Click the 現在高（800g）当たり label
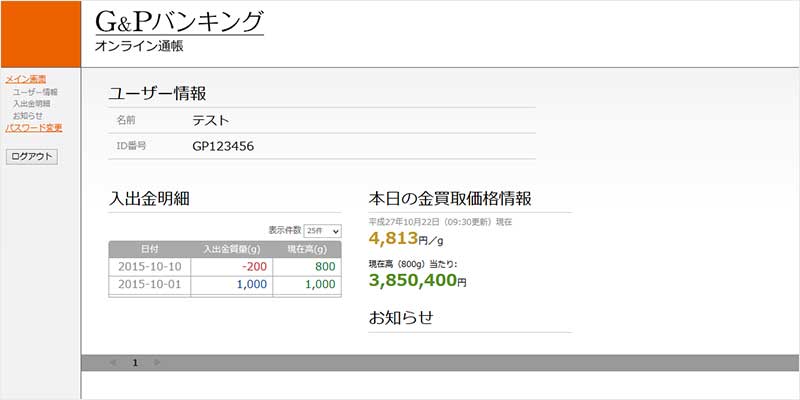 [413, 264]
